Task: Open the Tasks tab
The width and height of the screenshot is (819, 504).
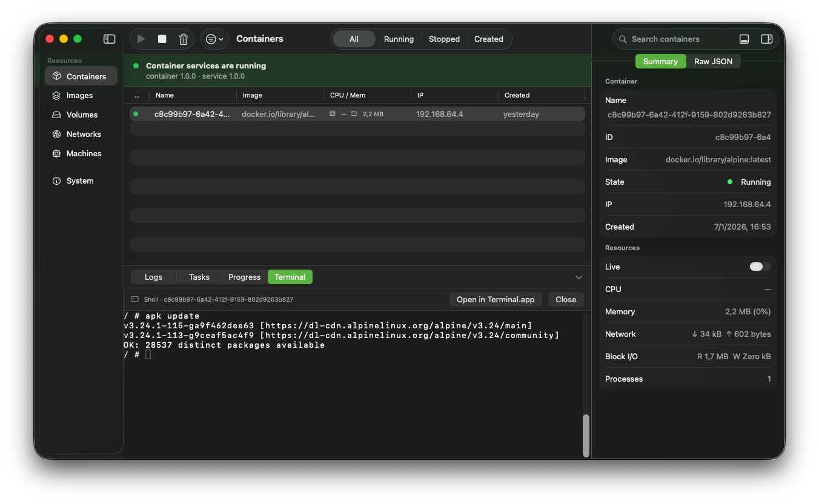Action: [x=199, y=277]
